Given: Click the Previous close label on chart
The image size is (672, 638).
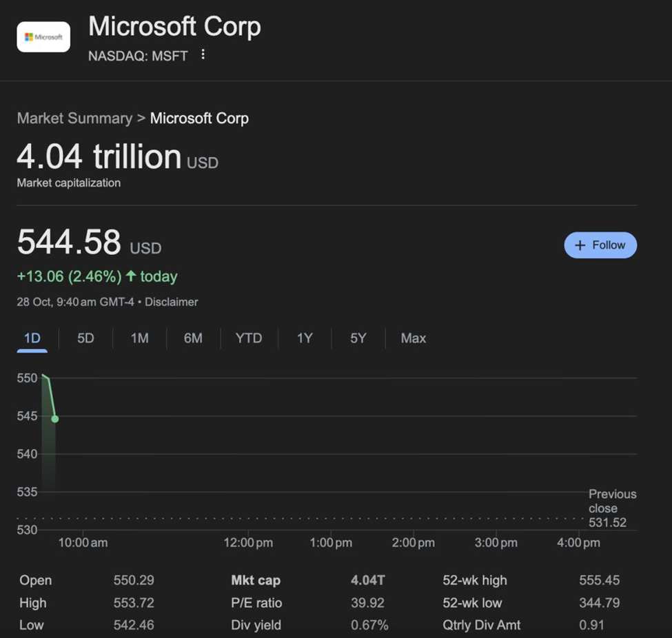Looking at the screenshot, I should (x=612, y=501).
